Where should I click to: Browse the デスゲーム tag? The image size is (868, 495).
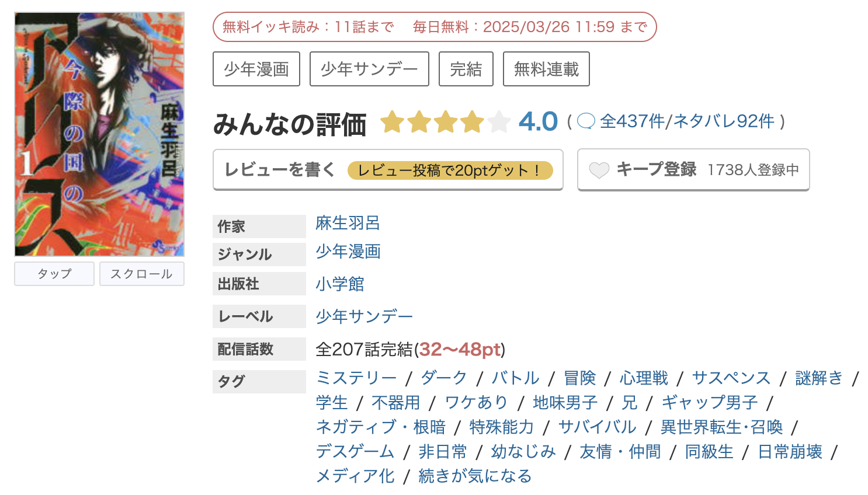click(354, 451)
